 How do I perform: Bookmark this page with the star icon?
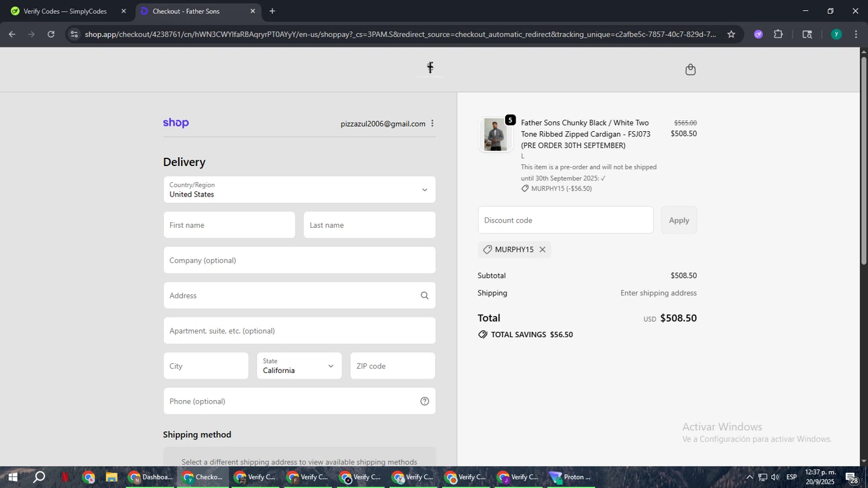pyautogui.click(x=731, y=34)
